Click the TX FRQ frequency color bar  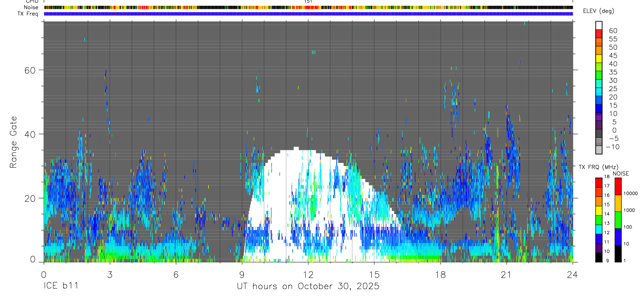pyautogui.click(x=599, y=220)
